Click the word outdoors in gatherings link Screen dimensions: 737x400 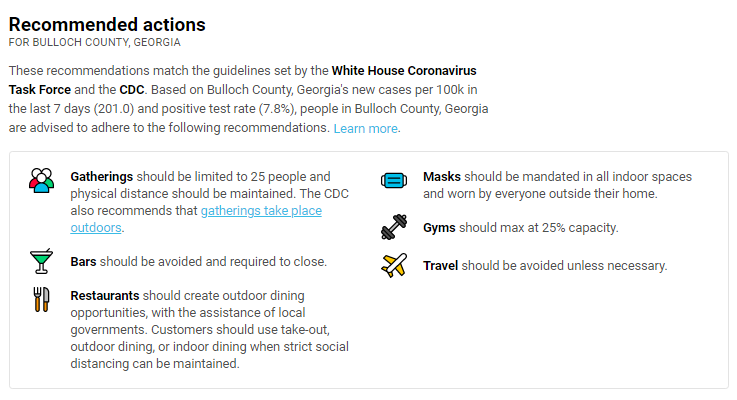click(x=96, y=227)
